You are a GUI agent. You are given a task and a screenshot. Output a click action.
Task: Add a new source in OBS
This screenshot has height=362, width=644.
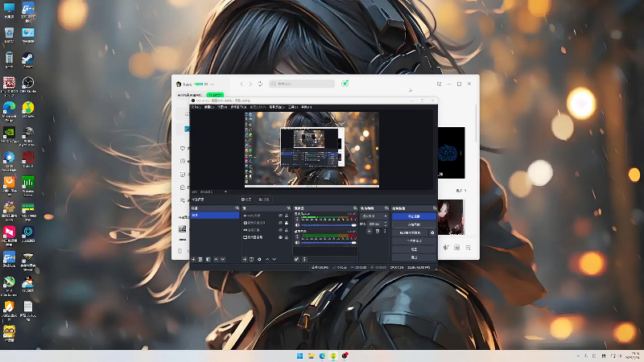coord(245,259)
